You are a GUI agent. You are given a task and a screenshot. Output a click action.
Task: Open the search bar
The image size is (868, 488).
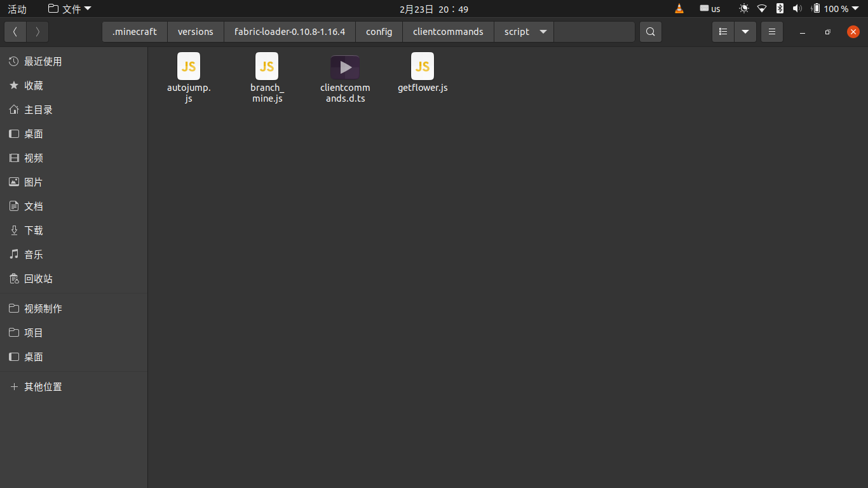coord(650,31)
